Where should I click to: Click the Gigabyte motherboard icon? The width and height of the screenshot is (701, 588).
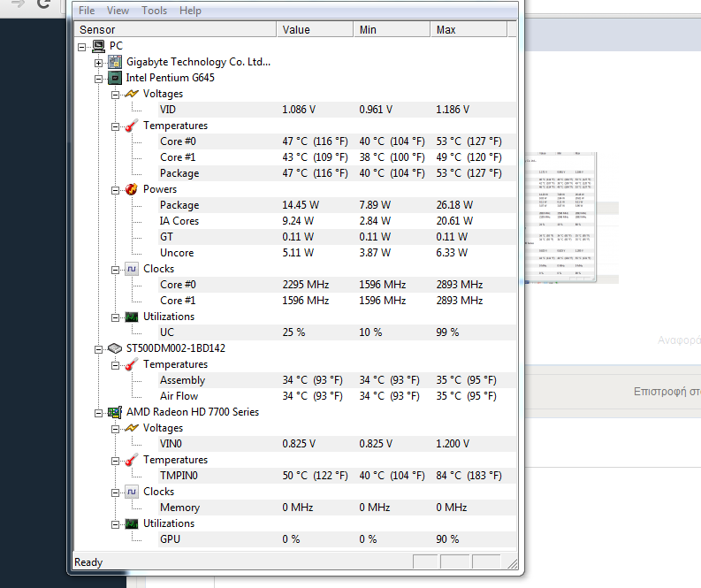[115, 62]
